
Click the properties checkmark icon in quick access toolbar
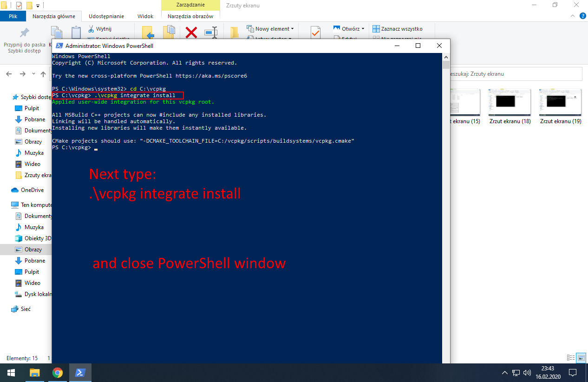click(19, 5)
